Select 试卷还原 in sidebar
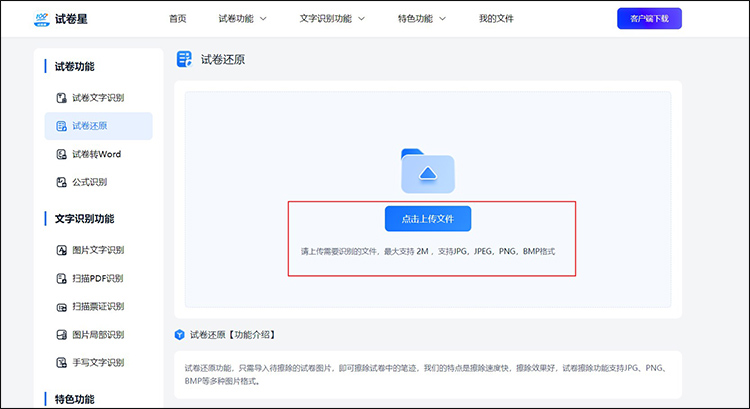 99,126
